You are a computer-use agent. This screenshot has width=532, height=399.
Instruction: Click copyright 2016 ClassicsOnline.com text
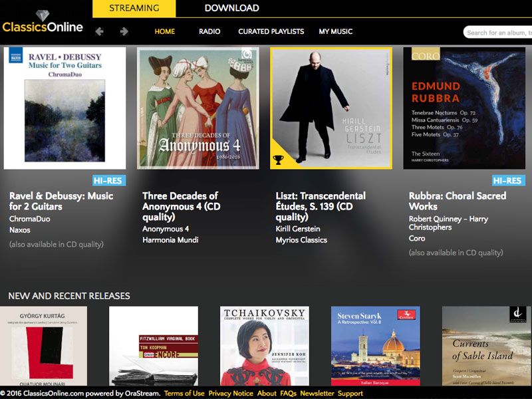[80, 394]
